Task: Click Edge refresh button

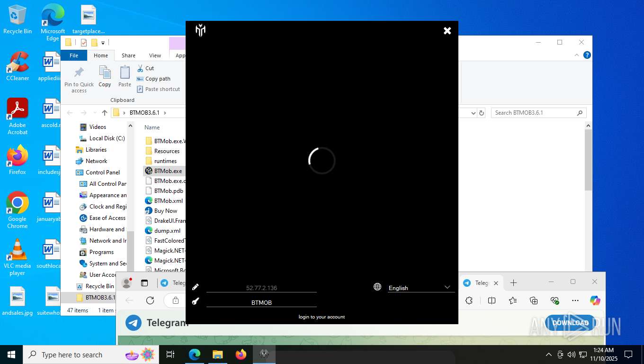Action: coord(150,300)
